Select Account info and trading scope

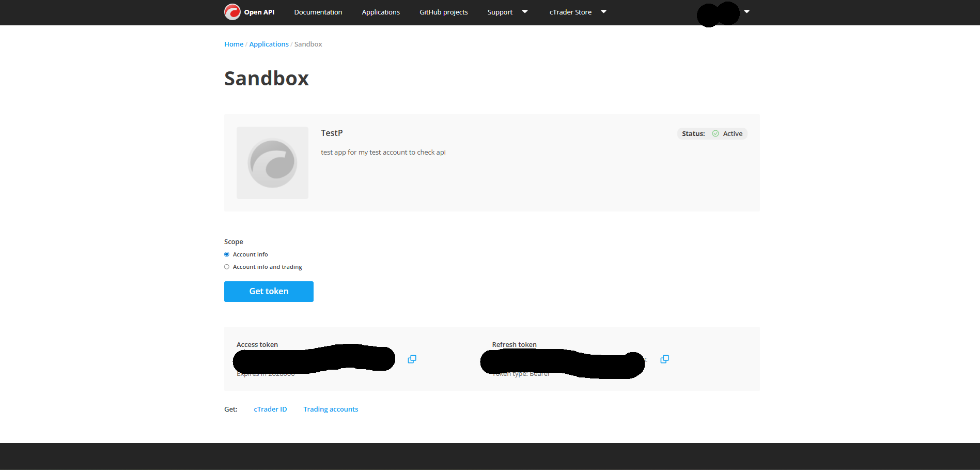pos(227,266)
